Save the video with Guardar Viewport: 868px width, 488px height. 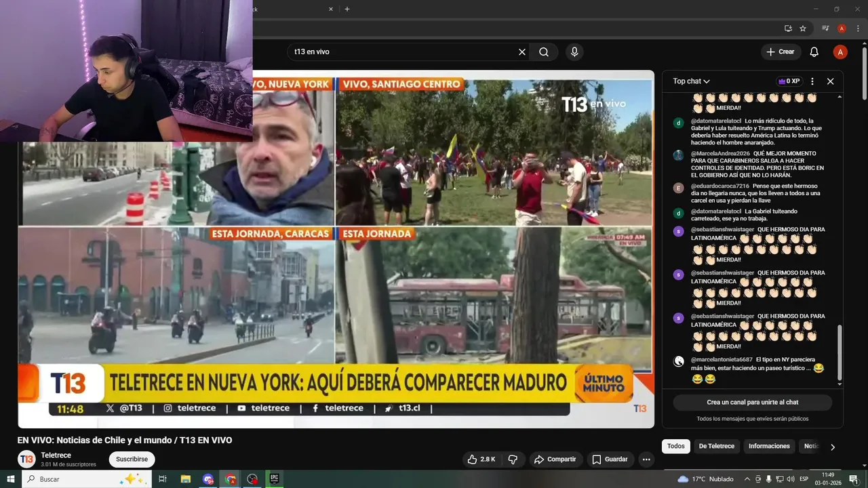click(610, 460)
